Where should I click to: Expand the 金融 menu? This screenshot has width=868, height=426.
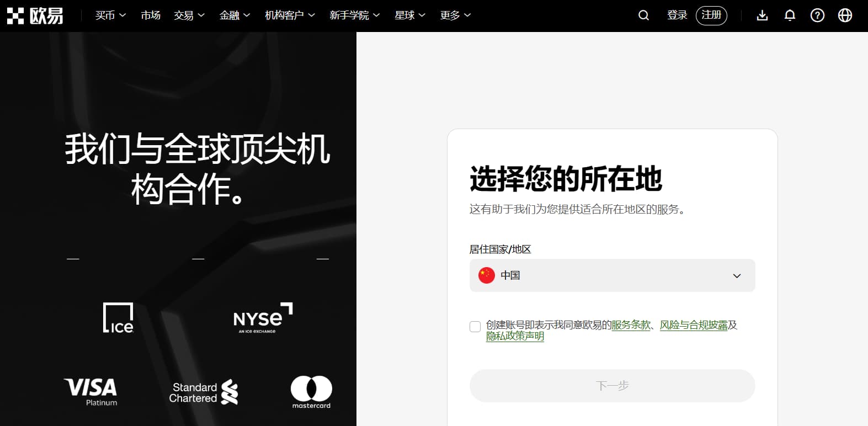(235, 15)
